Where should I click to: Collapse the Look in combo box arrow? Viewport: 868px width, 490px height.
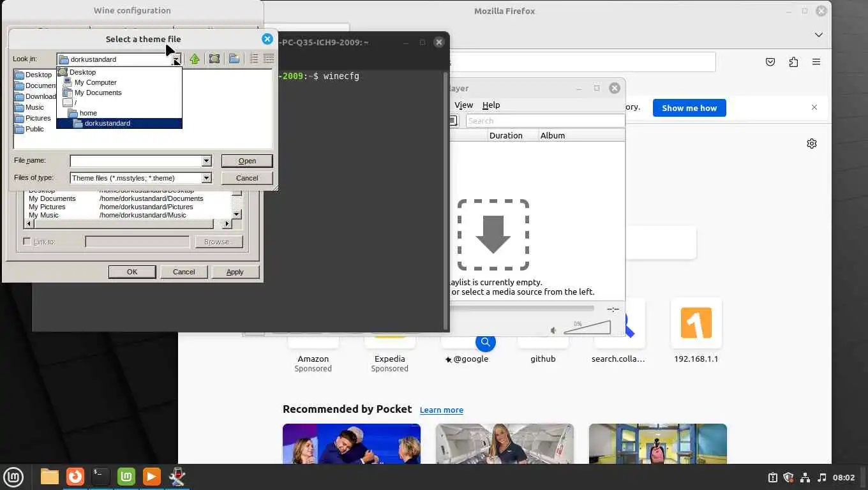coord(176,59)
